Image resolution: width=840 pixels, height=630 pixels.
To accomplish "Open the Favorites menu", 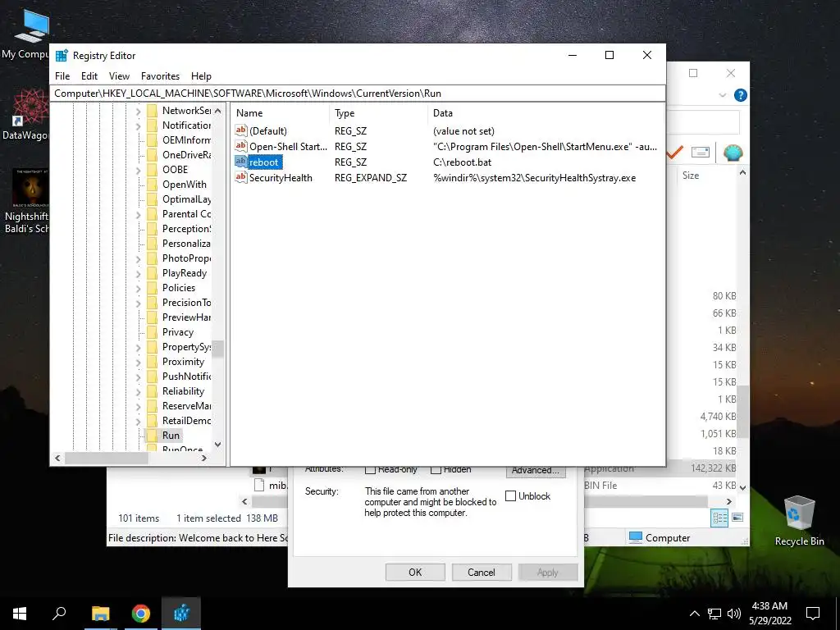I will [x=160, y=76].
